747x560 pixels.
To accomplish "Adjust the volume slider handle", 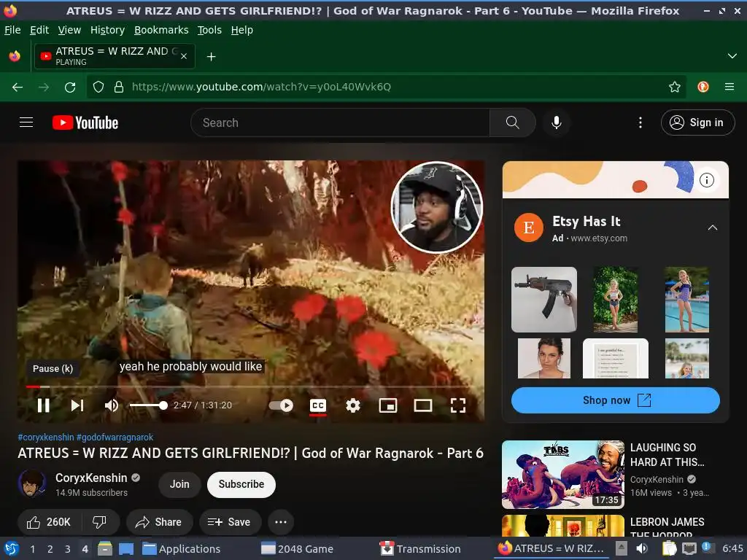I will (x=163, y=405).
